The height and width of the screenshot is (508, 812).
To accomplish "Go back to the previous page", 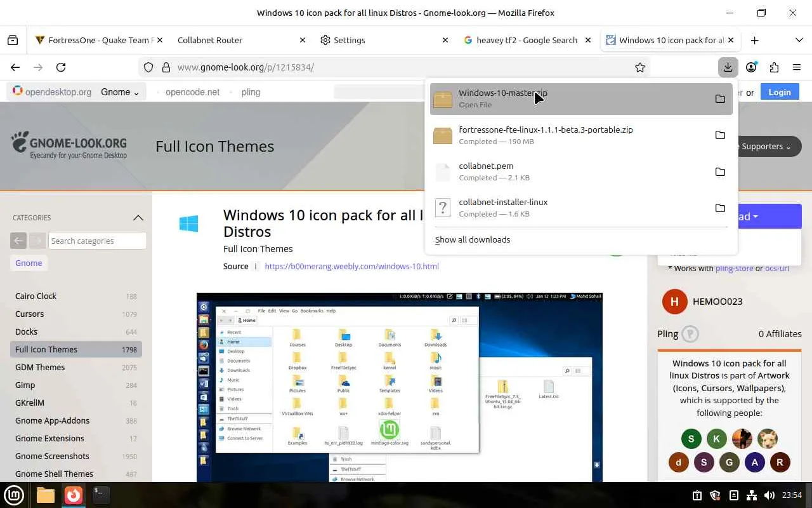I will pyautogui.click(x=15, y=67).
